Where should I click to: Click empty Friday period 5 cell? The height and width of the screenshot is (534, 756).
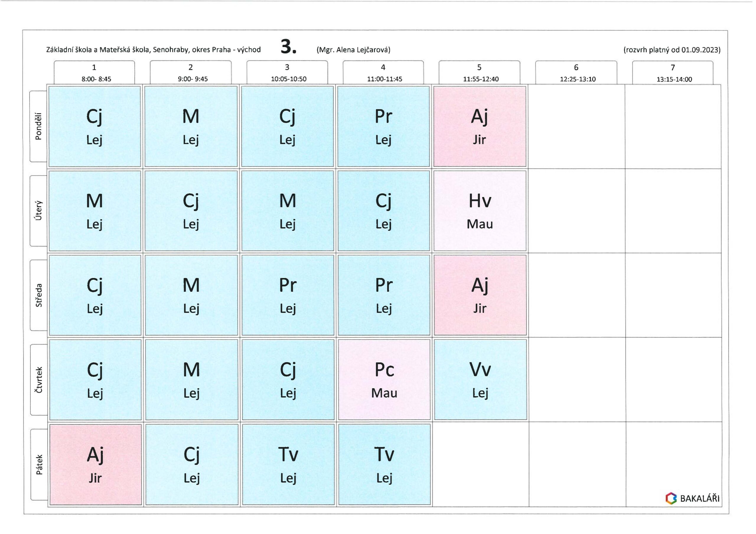[x=481, y=465]
